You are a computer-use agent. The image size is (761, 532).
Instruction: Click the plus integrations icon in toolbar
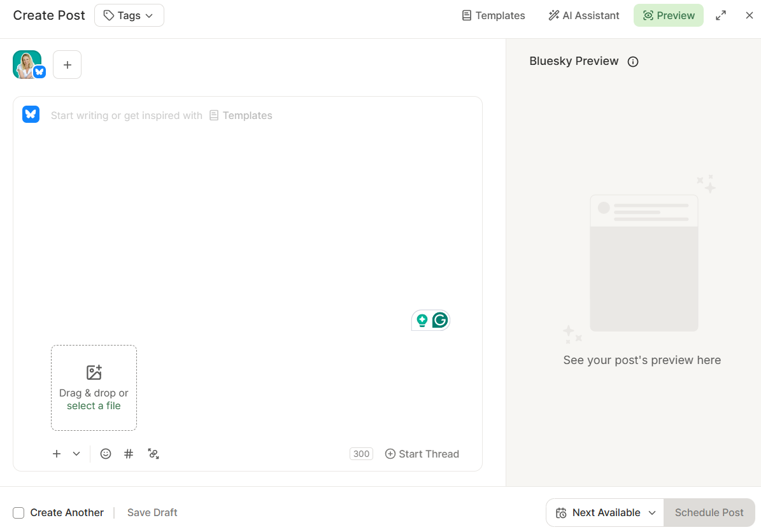(57, 454)
